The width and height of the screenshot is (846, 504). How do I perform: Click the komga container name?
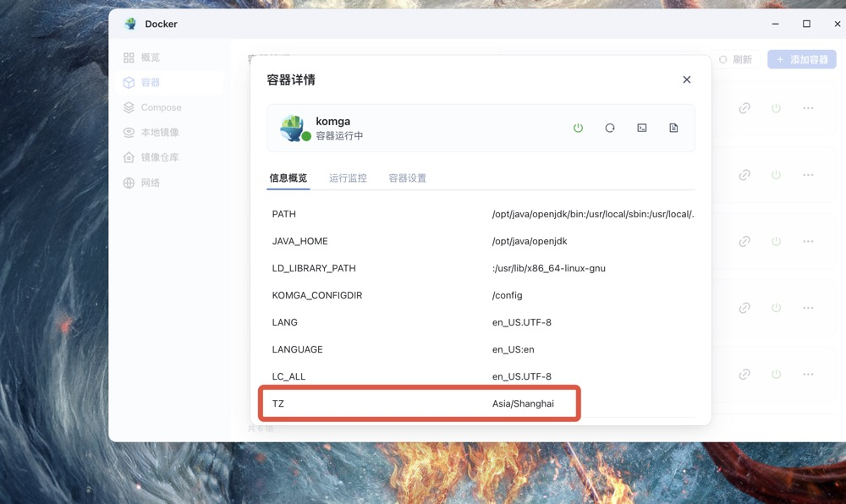tap(332, 121)
